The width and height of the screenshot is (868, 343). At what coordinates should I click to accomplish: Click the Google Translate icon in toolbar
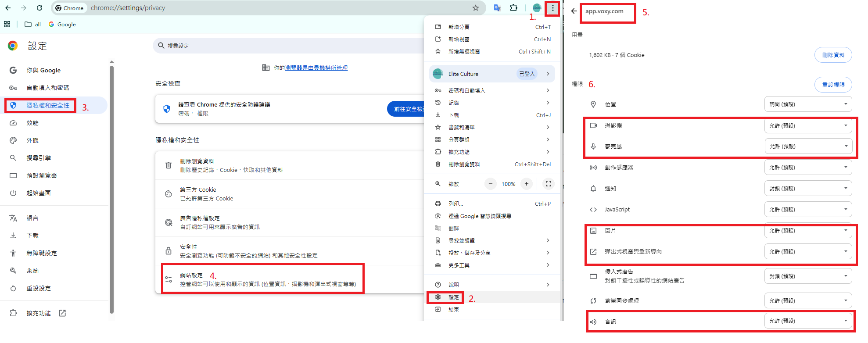(497, 8)
